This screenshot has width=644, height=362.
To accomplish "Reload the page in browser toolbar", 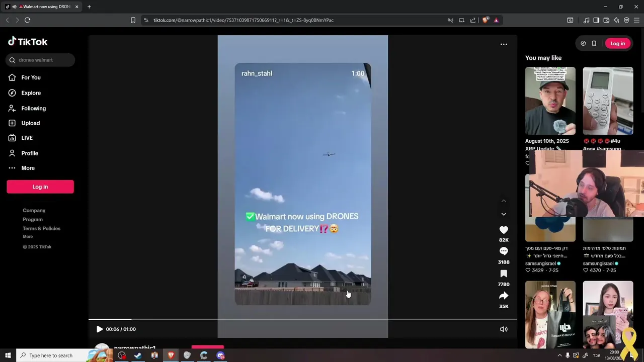I will coord(28,20).
